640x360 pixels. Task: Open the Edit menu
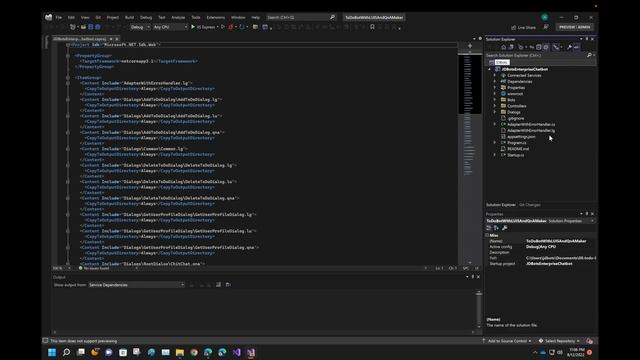coord(71,18)
